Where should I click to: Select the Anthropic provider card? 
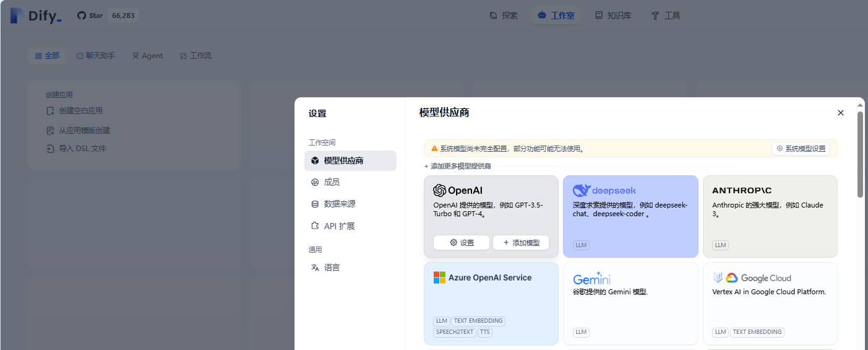coord(770,216)
